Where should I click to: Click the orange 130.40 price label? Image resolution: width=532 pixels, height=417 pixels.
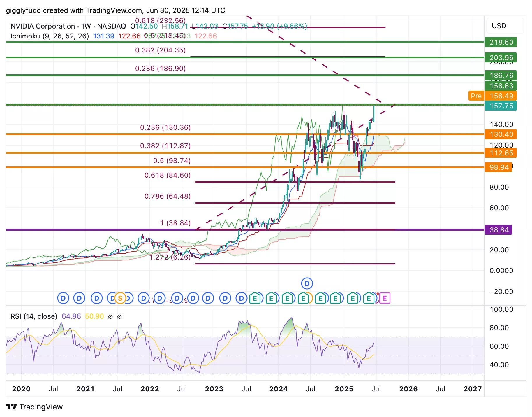point(501,134)
